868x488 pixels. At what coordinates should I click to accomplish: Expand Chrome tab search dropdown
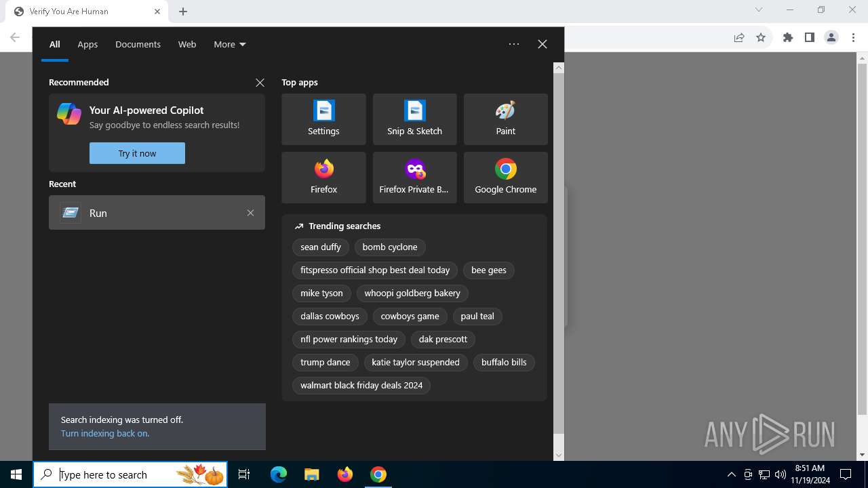point(759,10)
